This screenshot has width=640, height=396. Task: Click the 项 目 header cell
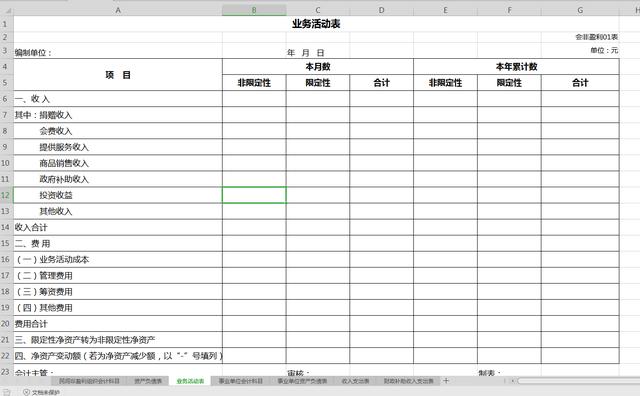pos(118,75)
